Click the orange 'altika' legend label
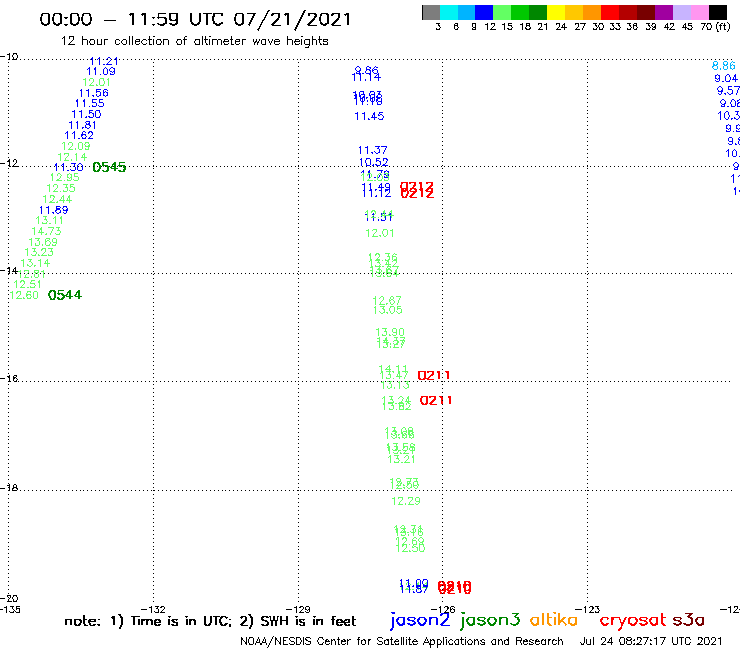Viewport: 740px width, 650px height. pos(554,619)
